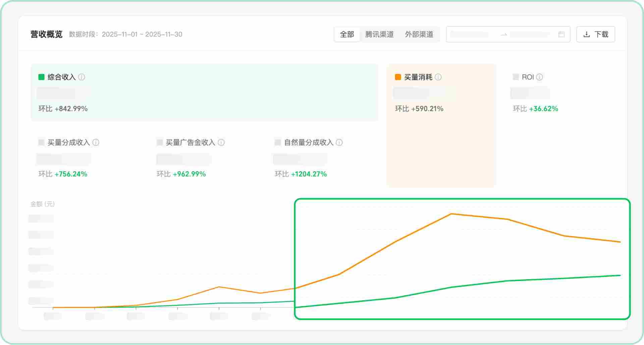The width and height of the screenshot is (644, 345).
Task: Click the green 综合收入 color square
Action: [x=41, y=77]
